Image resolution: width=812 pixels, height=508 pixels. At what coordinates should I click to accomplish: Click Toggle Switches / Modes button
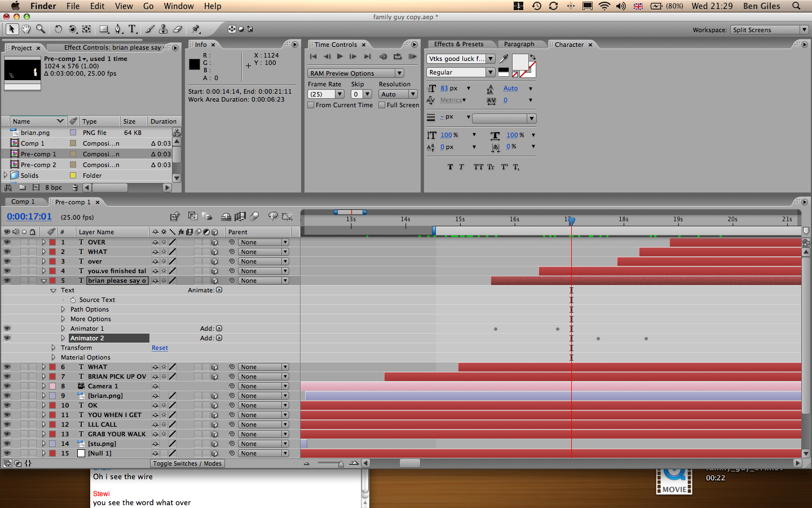coord(187,463)
